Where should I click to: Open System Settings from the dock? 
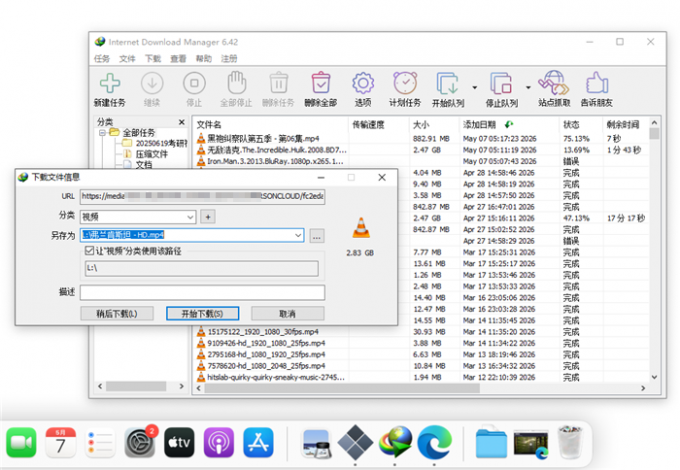140,442
